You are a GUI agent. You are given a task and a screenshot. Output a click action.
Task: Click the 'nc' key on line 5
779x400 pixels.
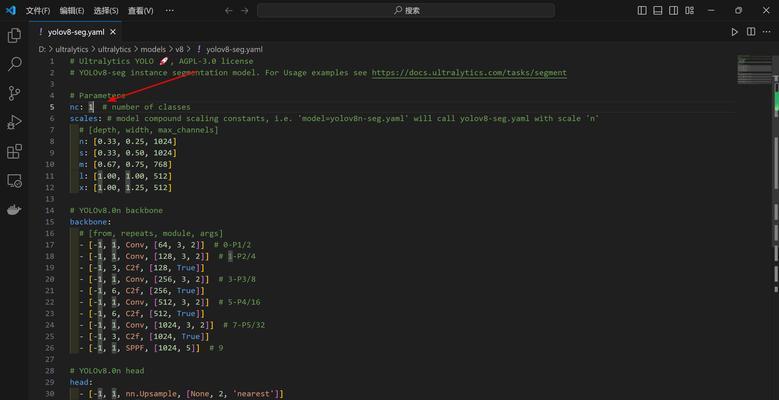point(74,107)
